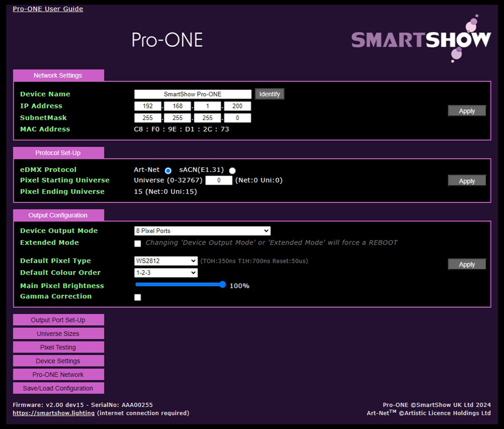The image size is (504, 429).
Task: Select the sACN(E1.31) radio button
Action: [x=232, y=170]
